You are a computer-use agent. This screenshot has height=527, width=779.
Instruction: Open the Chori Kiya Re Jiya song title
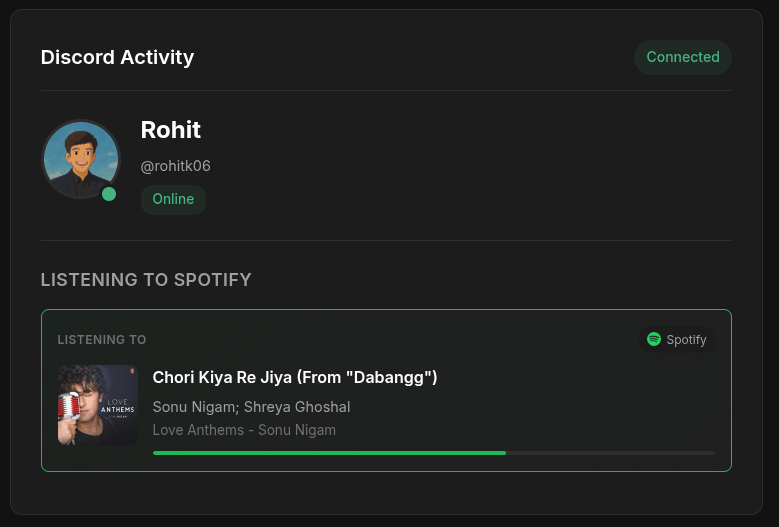295,377
